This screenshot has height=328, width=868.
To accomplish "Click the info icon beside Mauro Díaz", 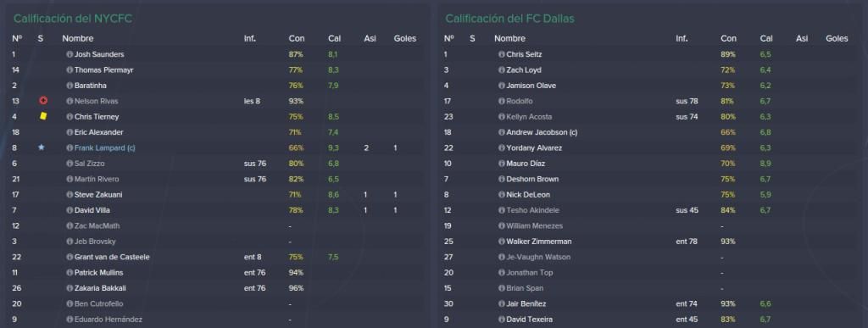I will [x=502, y=164].
